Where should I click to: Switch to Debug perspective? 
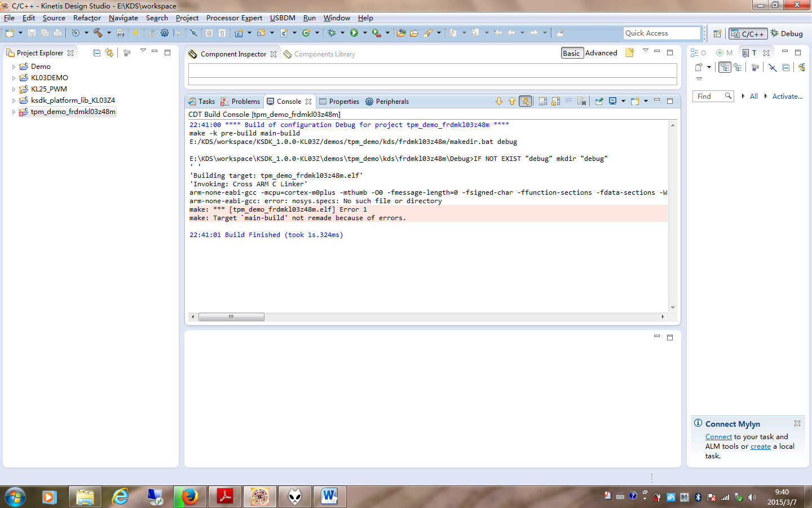[787, 34]
